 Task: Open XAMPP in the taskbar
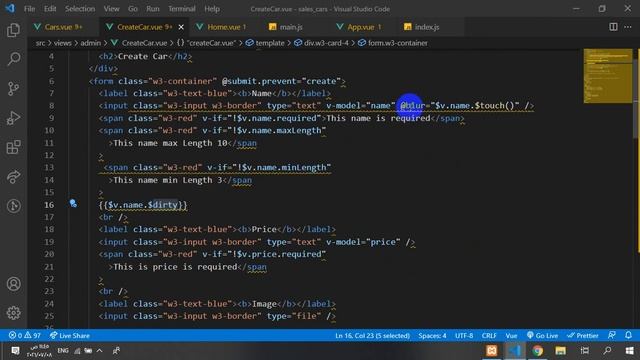pos(492,351)
